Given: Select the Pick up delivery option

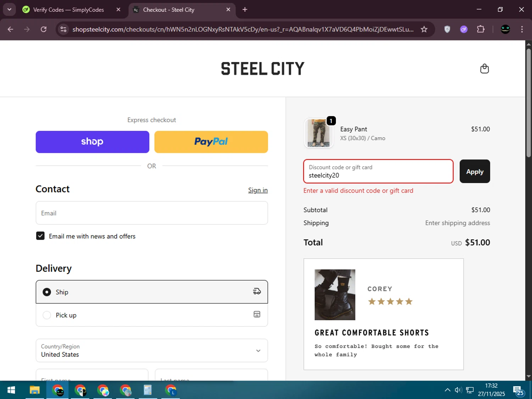Looking at the screenshot, I should click(152, 315).
